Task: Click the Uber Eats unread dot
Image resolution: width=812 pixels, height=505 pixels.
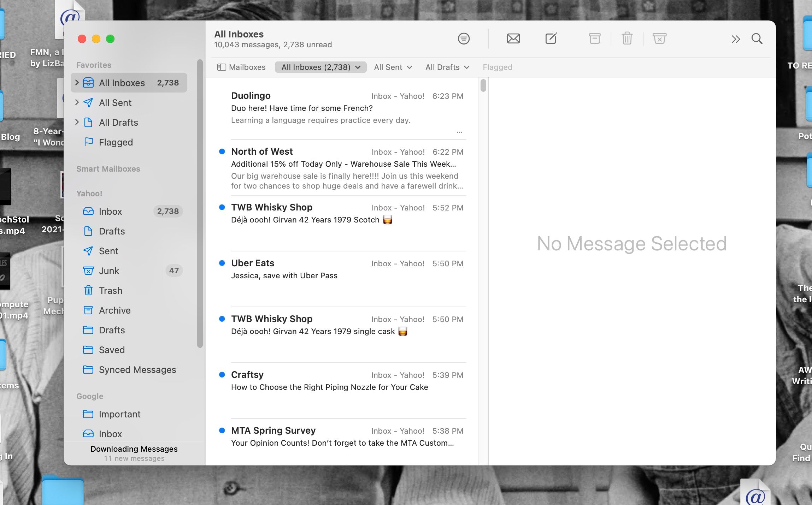Action: 222,263
